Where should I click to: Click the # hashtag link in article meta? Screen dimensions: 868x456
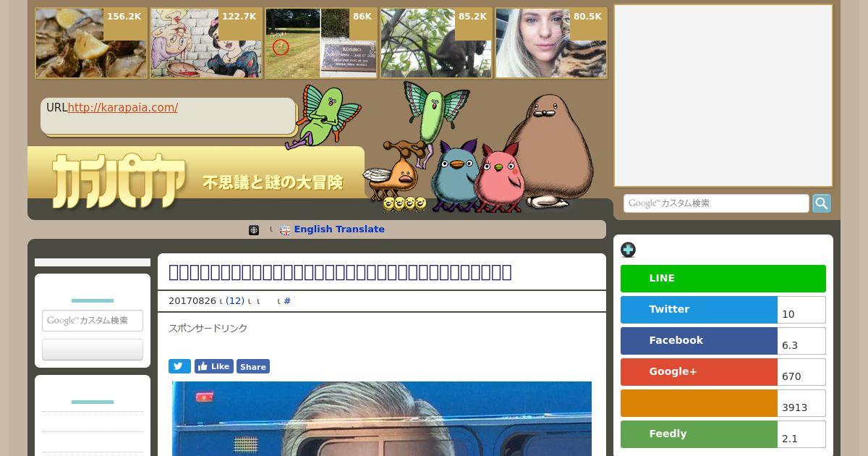tap(287, 301)
